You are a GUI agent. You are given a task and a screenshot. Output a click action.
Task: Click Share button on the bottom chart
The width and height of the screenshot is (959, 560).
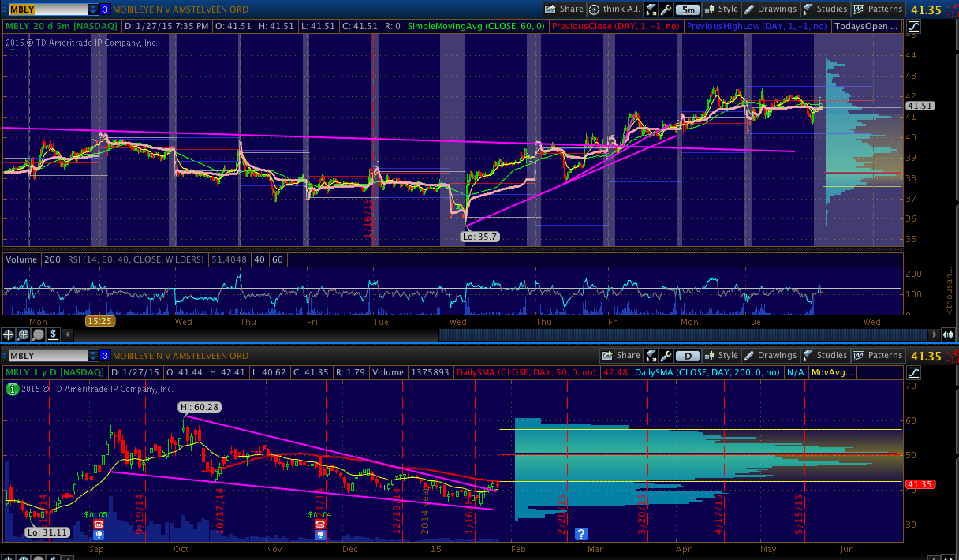click(x=621, y=356)
